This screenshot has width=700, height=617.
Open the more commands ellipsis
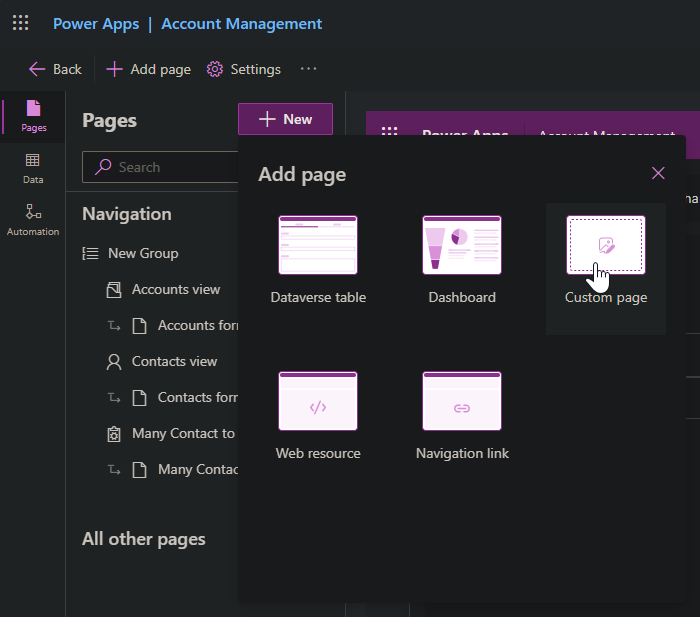(308, 69)
